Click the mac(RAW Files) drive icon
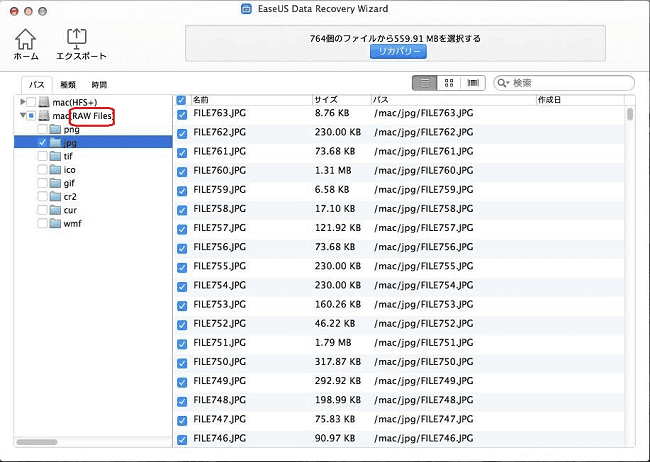This screenshot has height=462, width=650. pos(44,116)
